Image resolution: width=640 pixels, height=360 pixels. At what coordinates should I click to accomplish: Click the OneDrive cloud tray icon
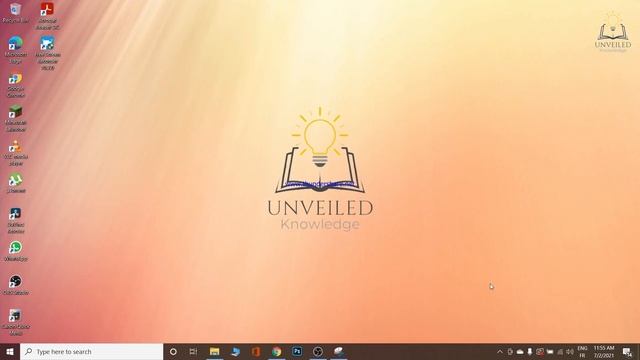[520, 351]
